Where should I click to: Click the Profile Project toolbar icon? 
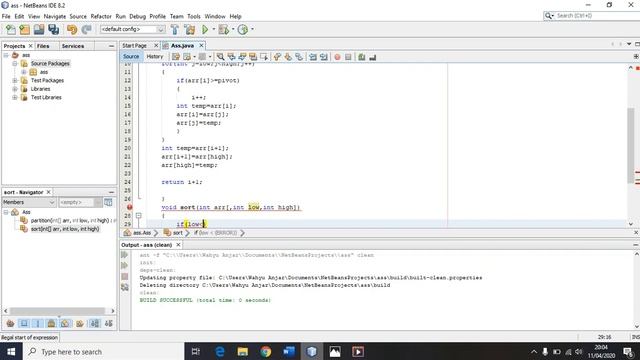[x=242, y=29]
